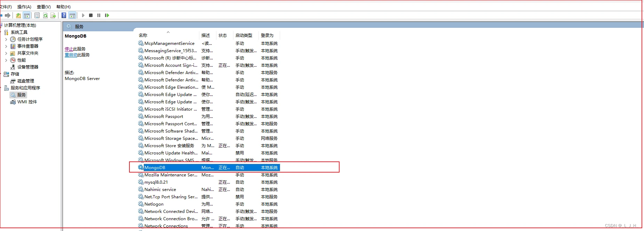The image size is (644, 231).
Task: Click the Refresh toolbar icon
Action: [45, 15]
